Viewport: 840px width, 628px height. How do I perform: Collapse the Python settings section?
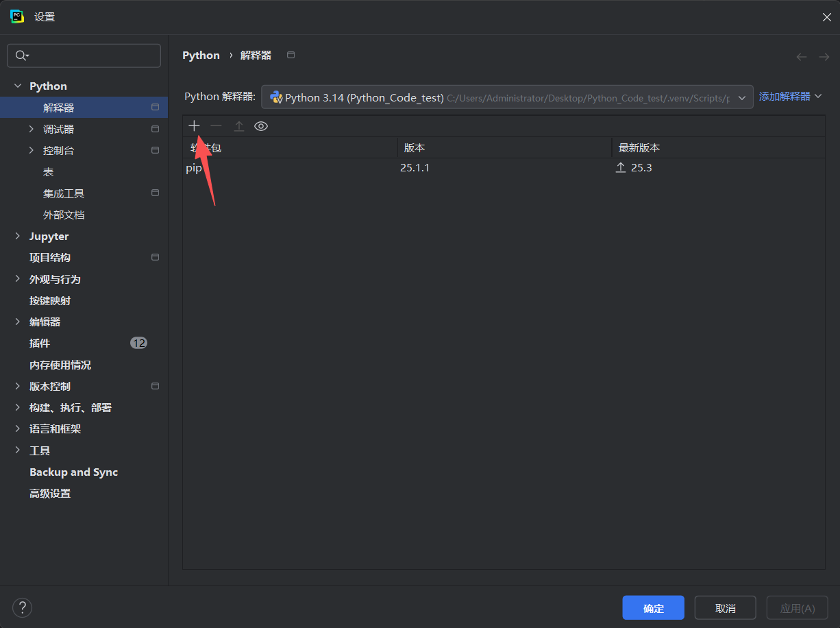point(18,86)
